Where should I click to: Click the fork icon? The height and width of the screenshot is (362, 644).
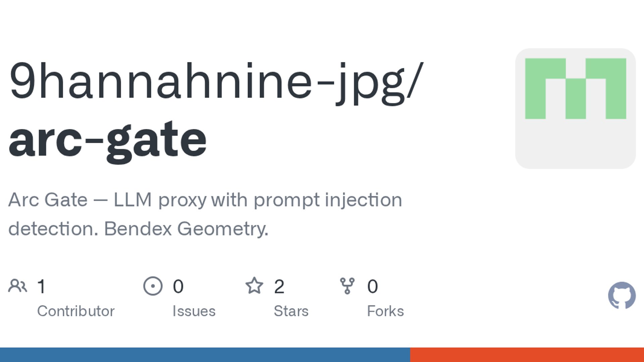tap(347, 286)
